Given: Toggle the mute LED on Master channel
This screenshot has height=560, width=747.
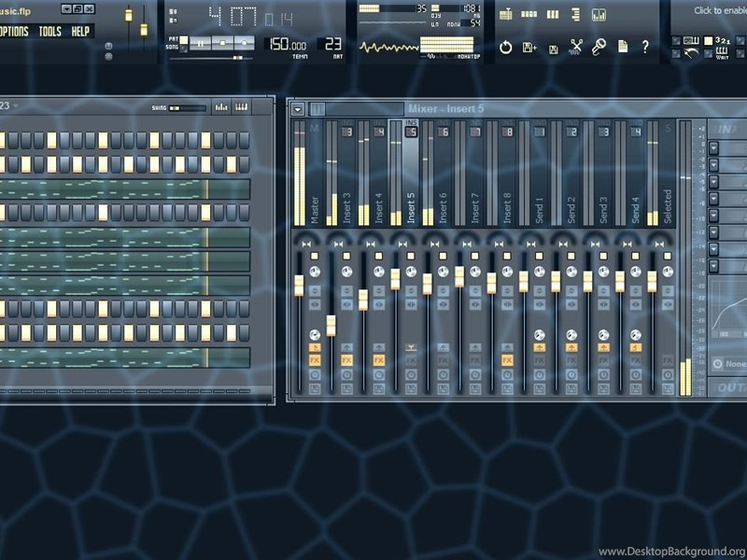Looking at the screenshot, I should pyautogui.click(x=315, y=256).
